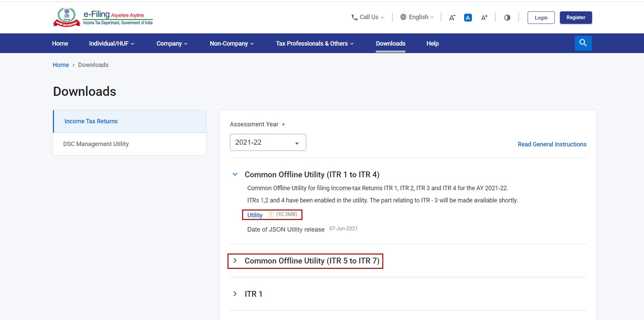Click the phone icon beside Call Us

pyautogui.click(x=354, y=17)
